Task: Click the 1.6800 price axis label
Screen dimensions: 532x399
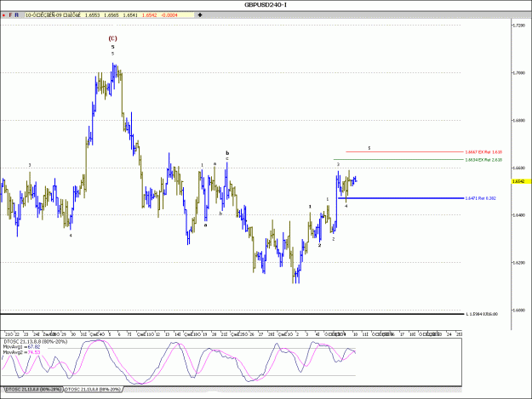Action: (519, 120)
